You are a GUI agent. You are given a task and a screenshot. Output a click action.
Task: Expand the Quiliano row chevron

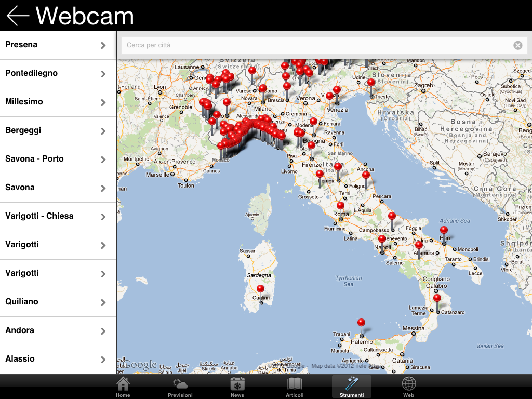103,303
